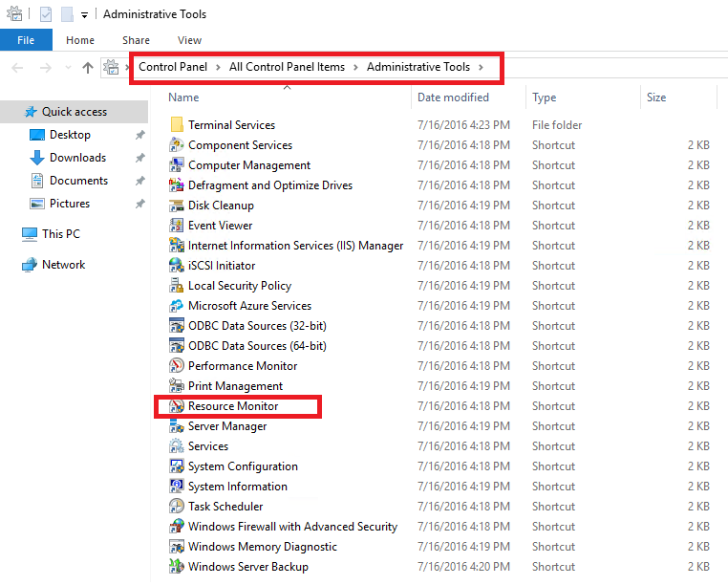This screenshot has height=585, width=728.
Task: Click the Windows Firewall with Advanced Security icon
Action: [x=177, y=526]
